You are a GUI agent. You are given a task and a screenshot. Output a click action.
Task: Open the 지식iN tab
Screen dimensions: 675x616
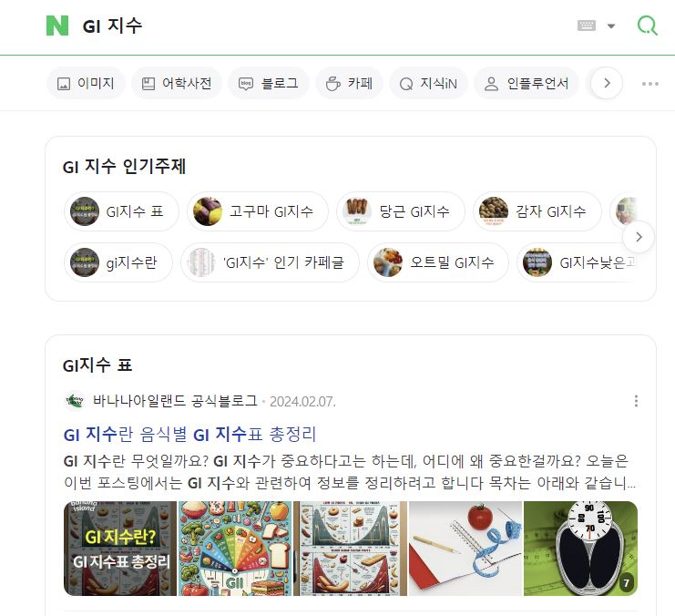pos(428,83)
